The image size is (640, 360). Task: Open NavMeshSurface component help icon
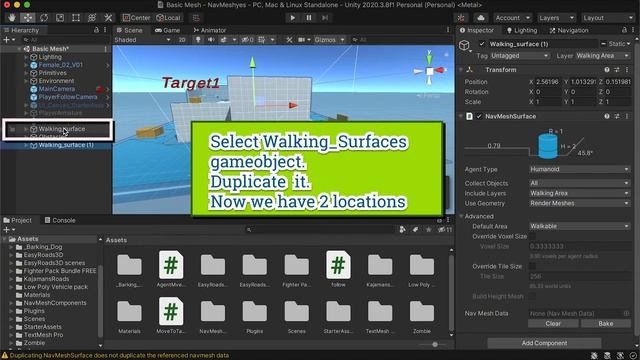tap(607, 116)
